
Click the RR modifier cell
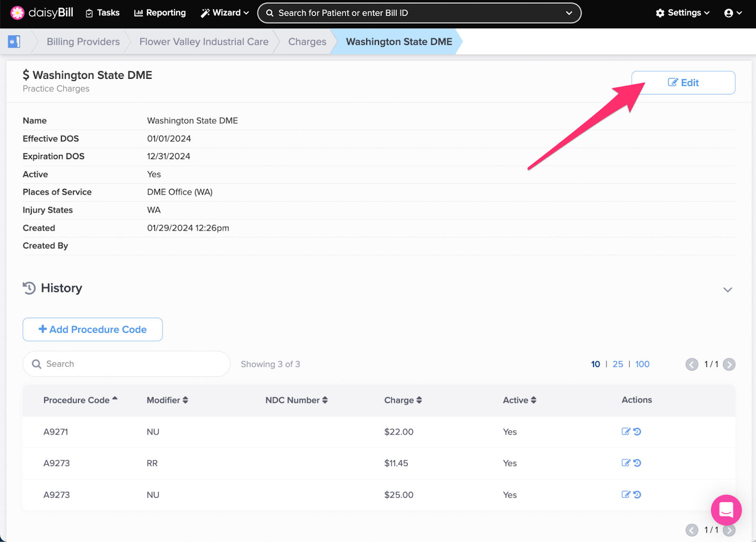click(152, 463)
